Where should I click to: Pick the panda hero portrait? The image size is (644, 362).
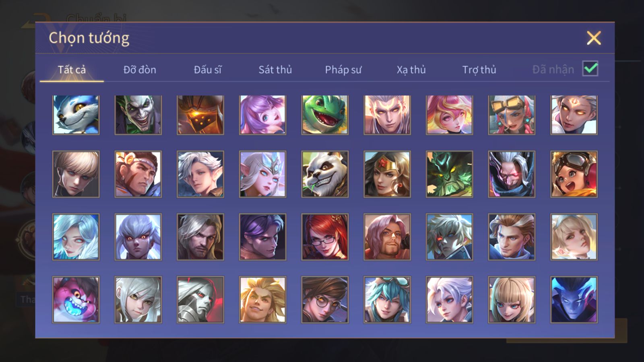coord(325,174)
